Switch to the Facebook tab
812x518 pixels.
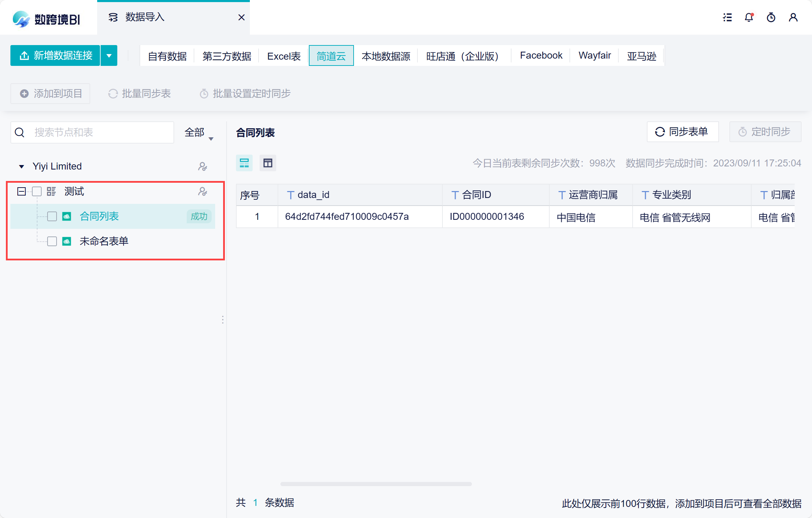click(x=541, y=55)
